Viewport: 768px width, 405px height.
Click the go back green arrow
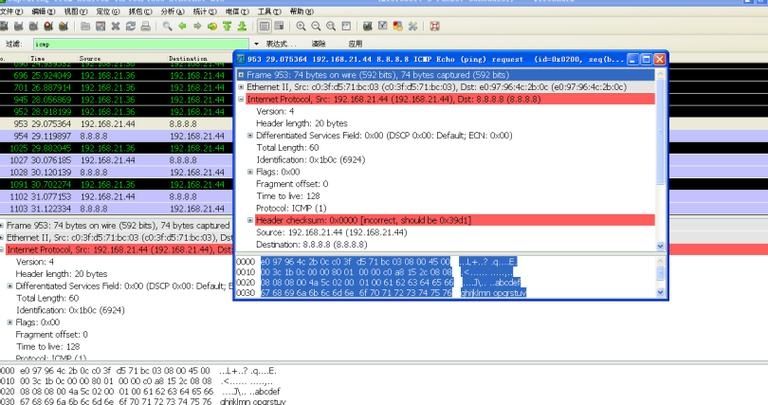[x=182, y=25]
